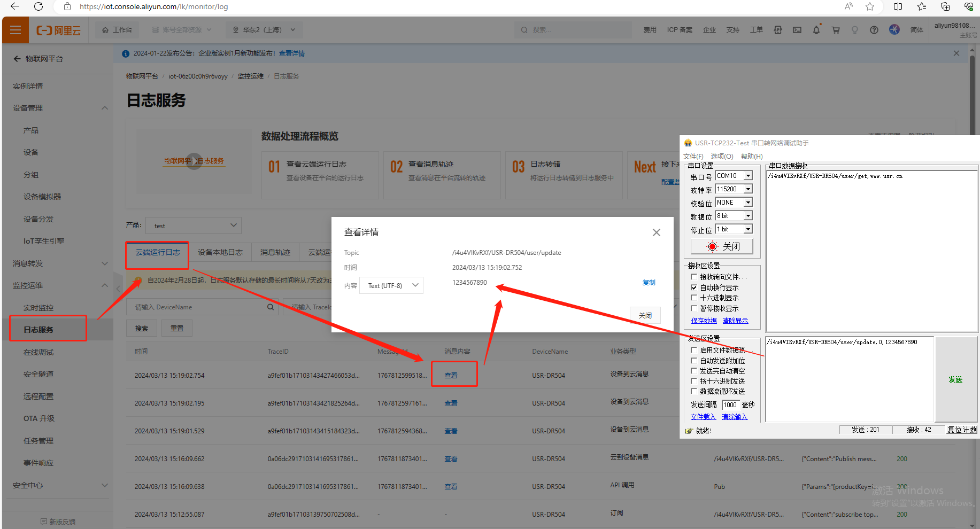Click back arrow next to 物联网平台
This screenshot has width=980, height=529.
click(x=17, y=59)
